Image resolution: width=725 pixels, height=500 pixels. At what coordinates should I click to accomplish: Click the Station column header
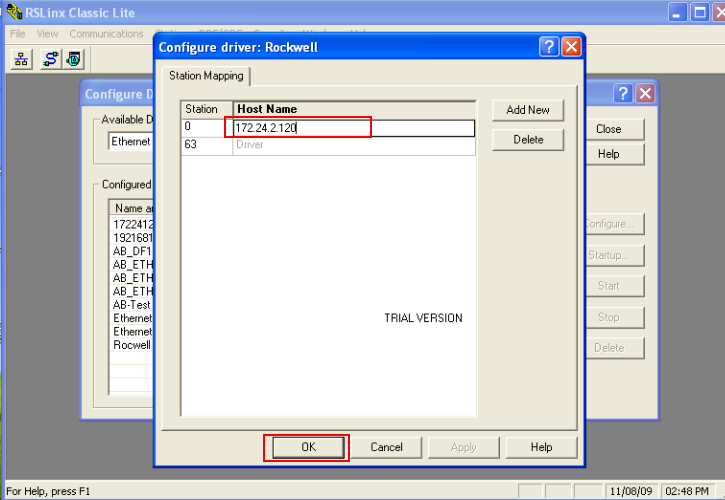click(x=207, y=109)
